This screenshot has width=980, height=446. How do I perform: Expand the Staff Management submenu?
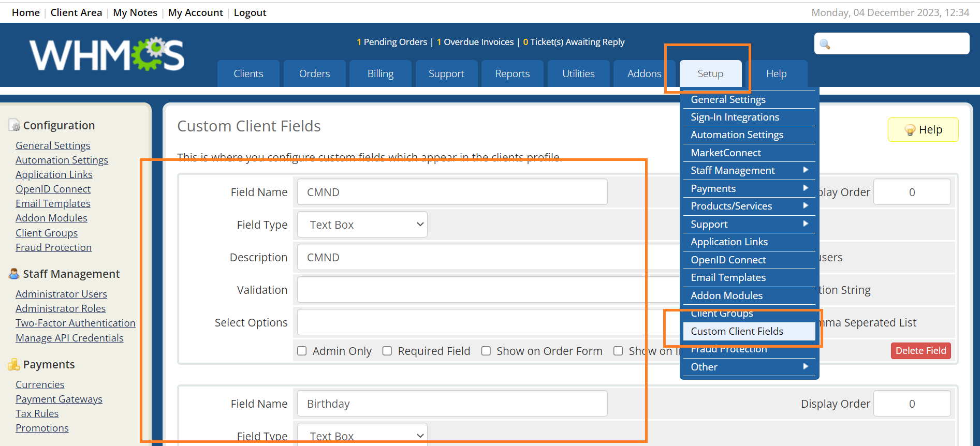[x=749, y=170]
